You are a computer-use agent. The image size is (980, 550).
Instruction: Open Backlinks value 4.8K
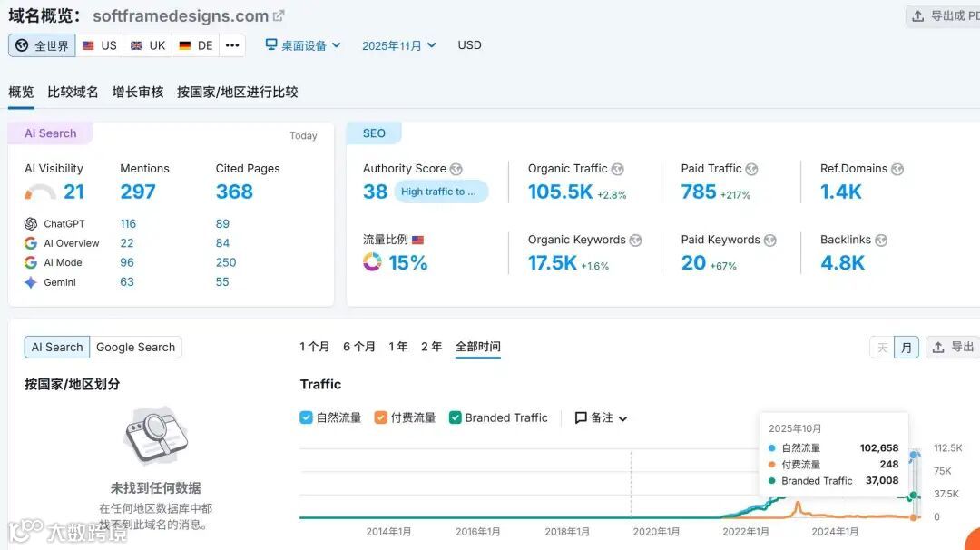(842, 262)
